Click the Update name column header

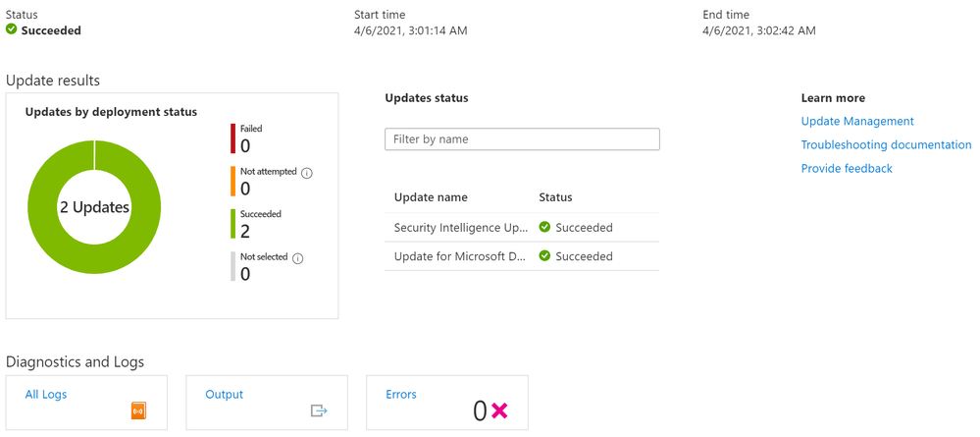point(431,197)
